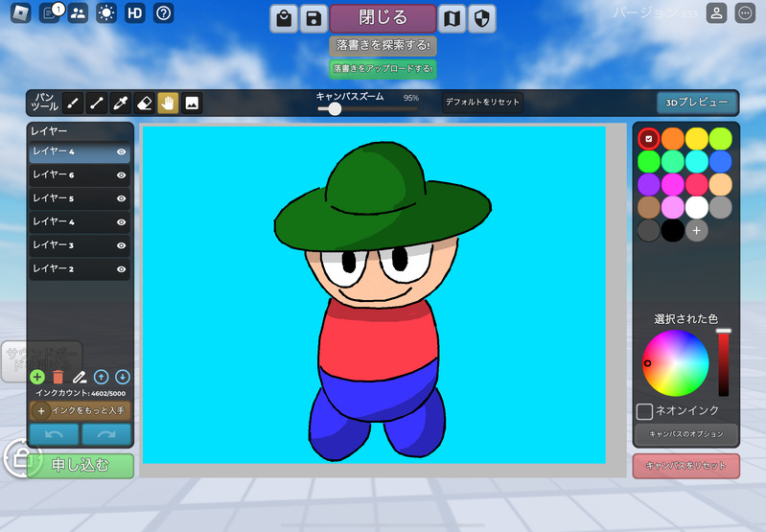Select the eyedropper tool

[x=120, y=104]
